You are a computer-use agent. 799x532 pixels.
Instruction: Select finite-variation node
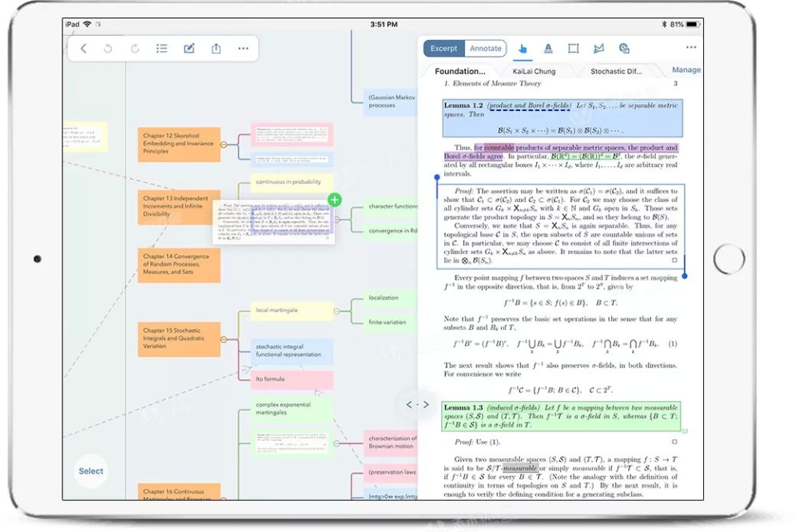tap(391, 322)
